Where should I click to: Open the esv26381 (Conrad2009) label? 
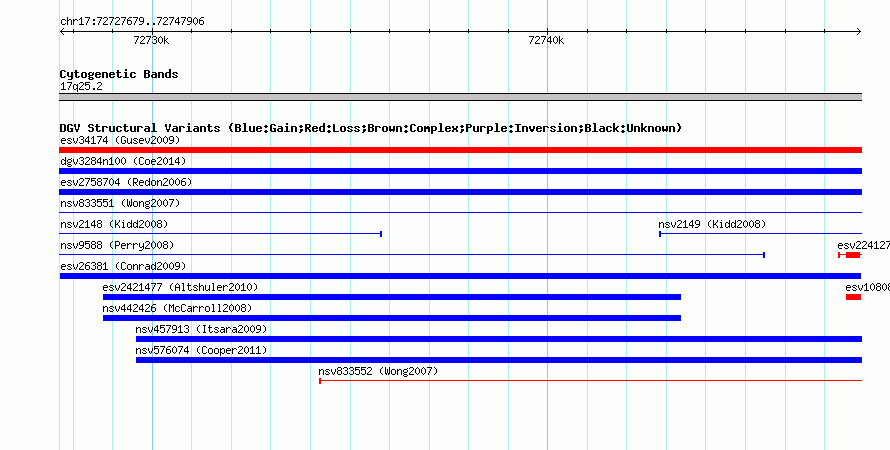(123, 266)
